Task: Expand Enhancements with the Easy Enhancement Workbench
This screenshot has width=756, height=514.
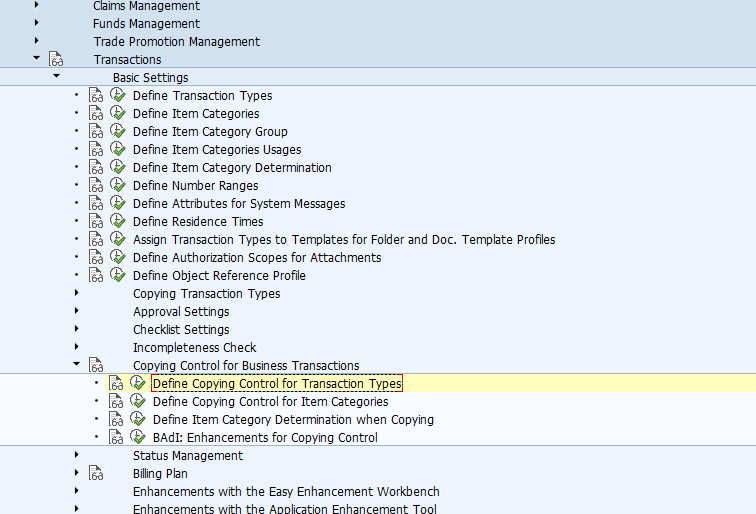Action: (76, 491)
